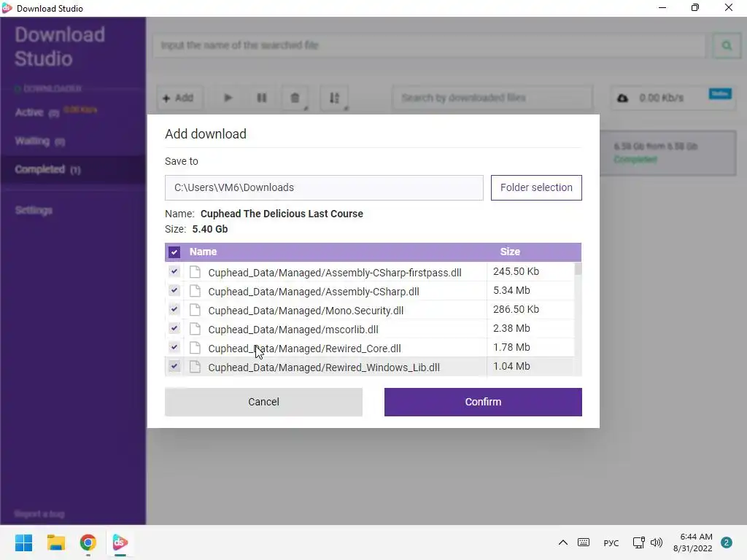This screenshot has width=747, height=560.
Task: Cancel the Add download dialog
Action: point(263,402)
